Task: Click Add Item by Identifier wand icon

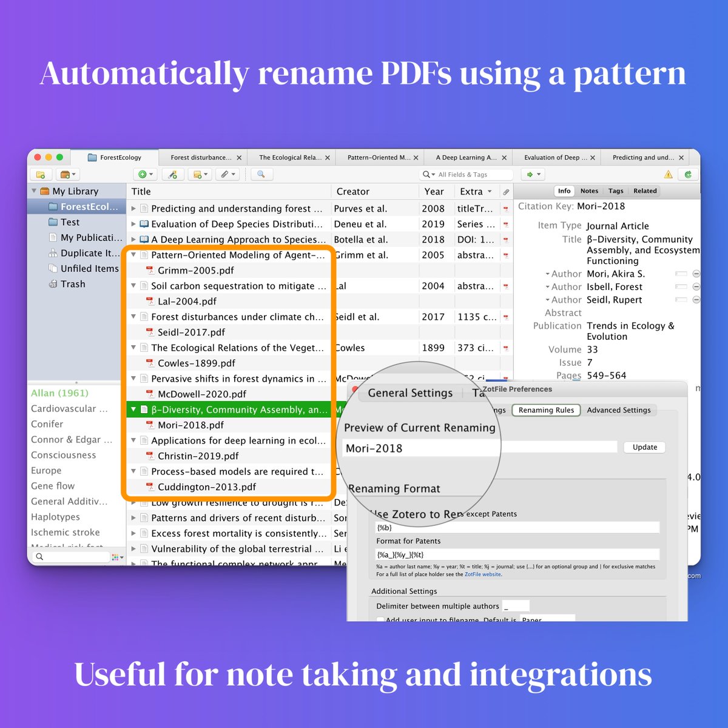Action: 173,175
